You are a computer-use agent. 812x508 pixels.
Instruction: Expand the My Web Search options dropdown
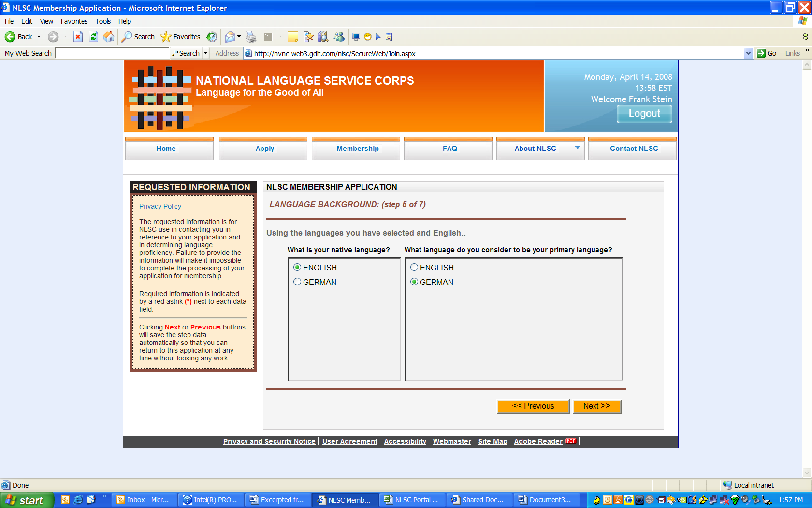pyautogui.click(x=205, y=53)
